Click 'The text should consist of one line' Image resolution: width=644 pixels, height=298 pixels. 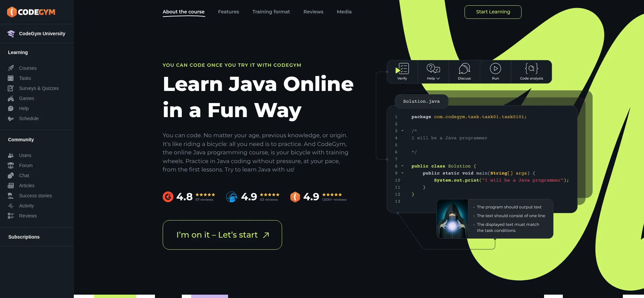click(511, 216)
